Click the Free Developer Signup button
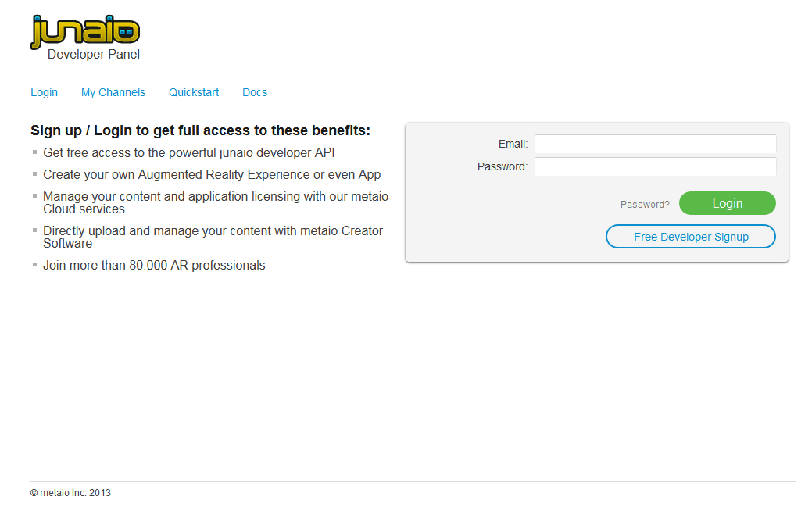 pyautogui.click(x=691, y=237)
